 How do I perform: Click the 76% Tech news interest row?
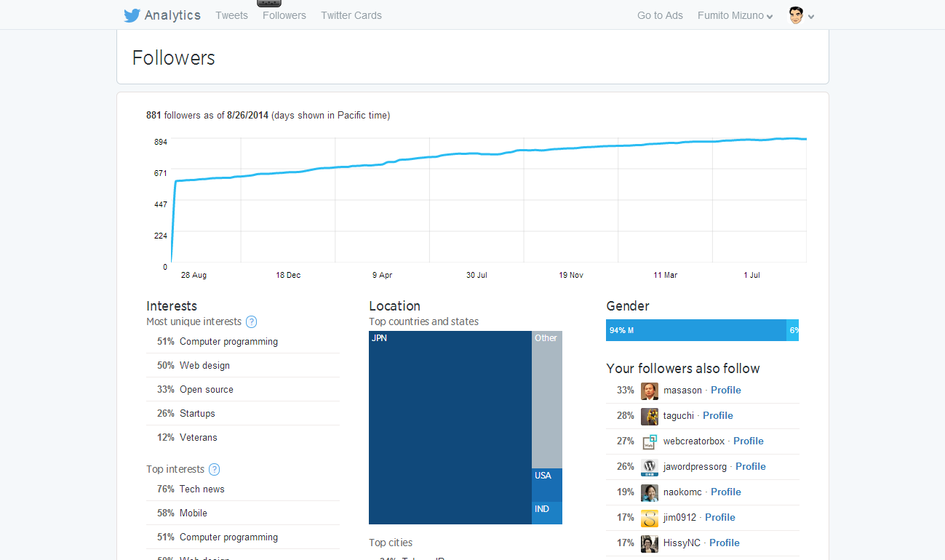tap(243, 489)
